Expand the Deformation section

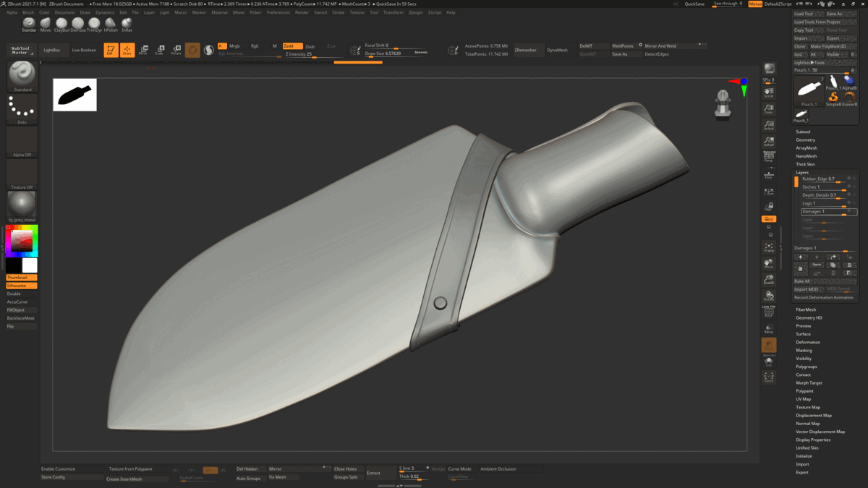(808, 342)
